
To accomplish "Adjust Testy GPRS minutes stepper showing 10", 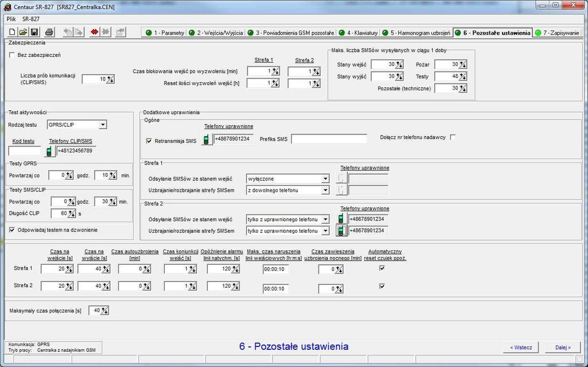I will [x=113, y=175].
